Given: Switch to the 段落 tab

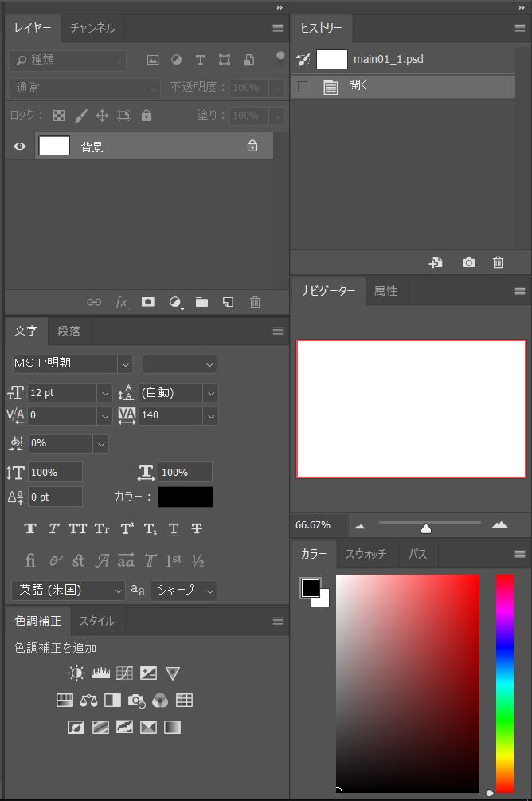Looking at the screenshot, I should click(69, 331).
